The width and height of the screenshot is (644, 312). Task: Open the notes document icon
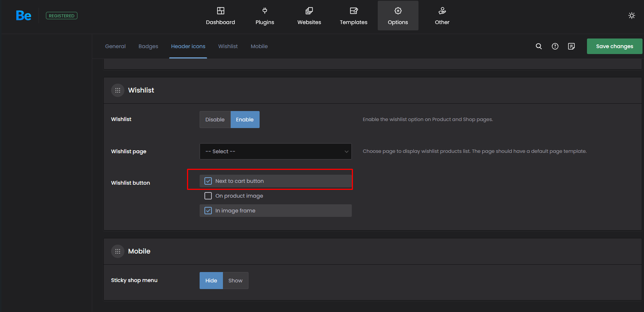pos(571,46)
